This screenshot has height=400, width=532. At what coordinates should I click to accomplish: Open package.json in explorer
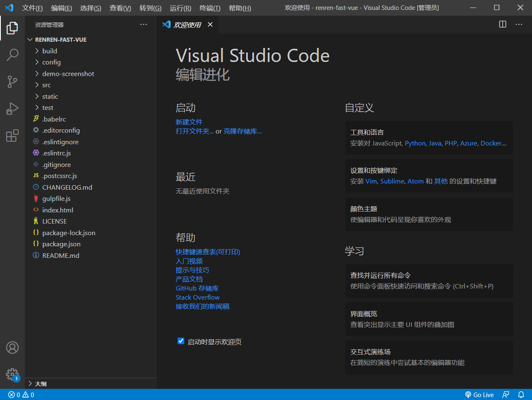(91, 244)
